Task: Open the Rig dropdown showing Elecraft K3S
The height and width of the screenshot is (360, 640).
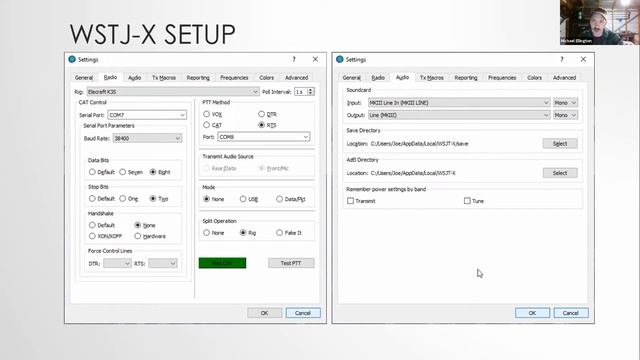Action: [173, 92]
